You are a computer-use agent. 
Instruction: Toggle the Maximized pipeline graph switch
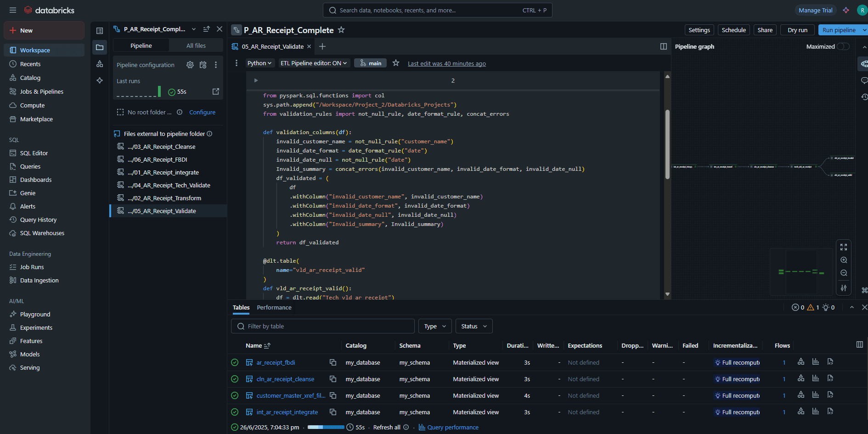tap(843, 46)
